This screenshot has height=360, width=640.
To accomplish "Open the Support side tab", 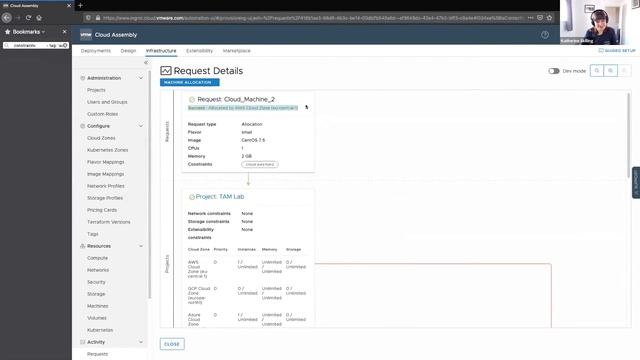I will pos(636,182).
